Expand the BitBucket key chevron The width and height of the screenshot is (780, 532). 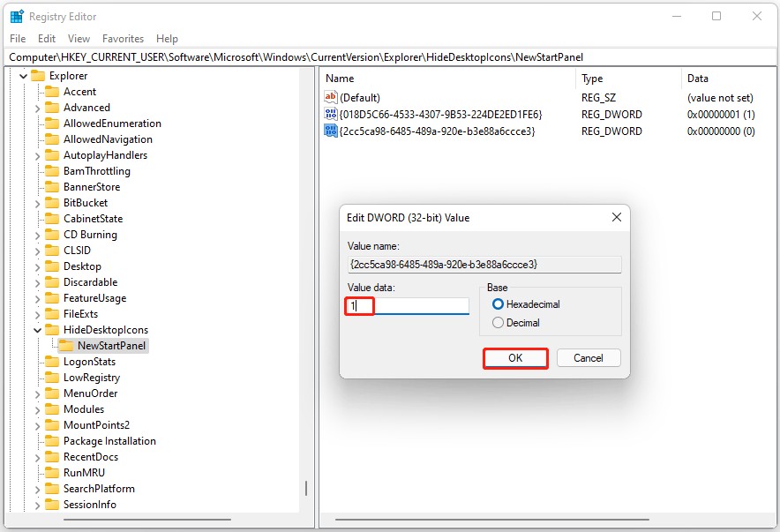coord(37,203)
